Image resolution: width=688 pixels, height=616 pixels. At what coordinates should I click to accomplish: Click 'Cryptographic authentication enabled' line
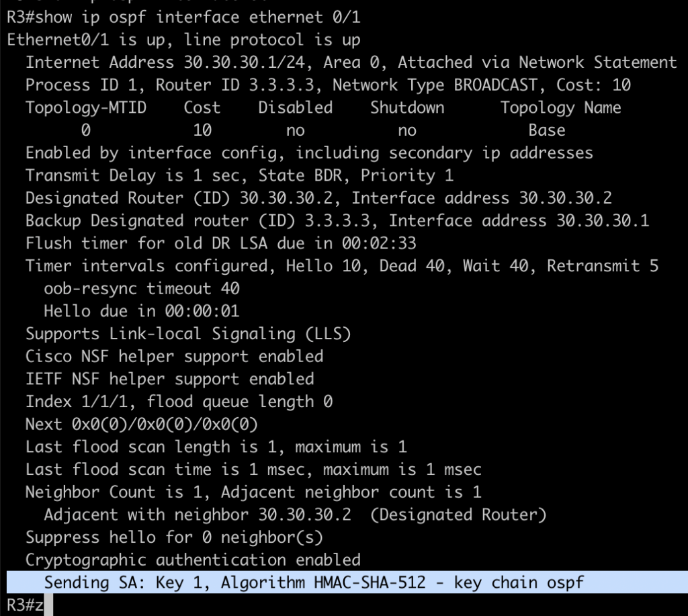pos(193,560)
